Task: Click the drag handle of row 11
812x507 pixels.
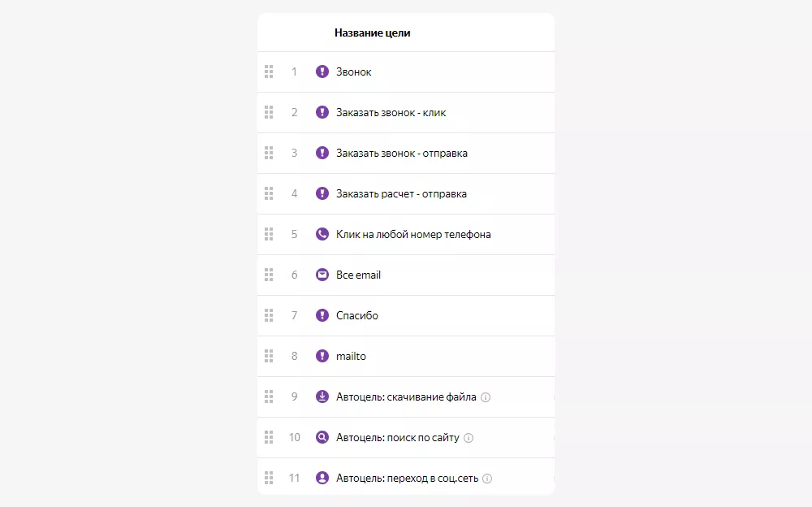Action: (x=269, y=478)
